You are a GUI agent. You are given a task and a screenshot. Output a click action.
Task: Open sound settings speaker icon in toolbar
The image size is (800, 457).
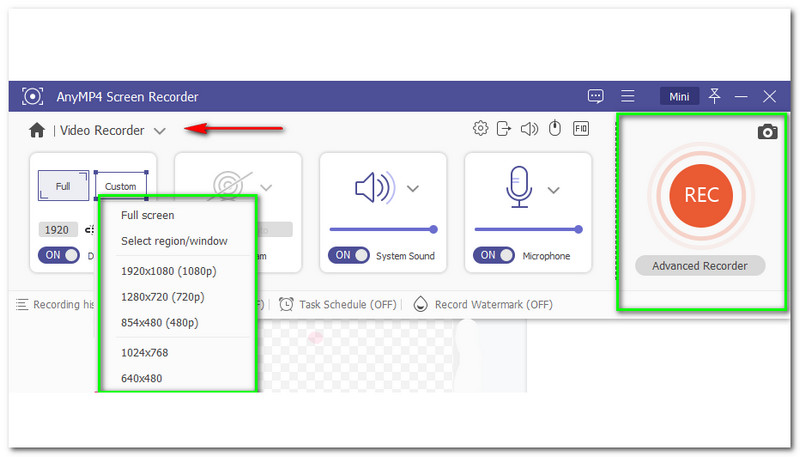(529, 129)
